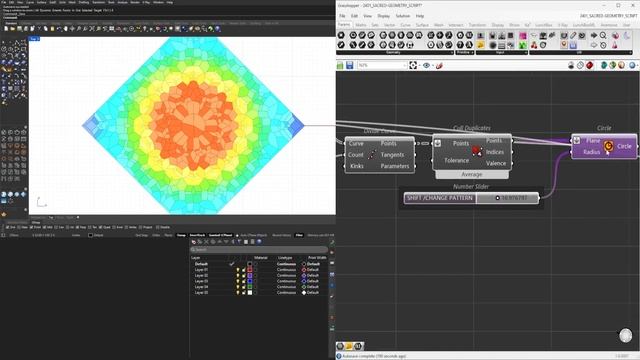
Task: Toggle the Near osnap checkbox
Action: (19, 227)
